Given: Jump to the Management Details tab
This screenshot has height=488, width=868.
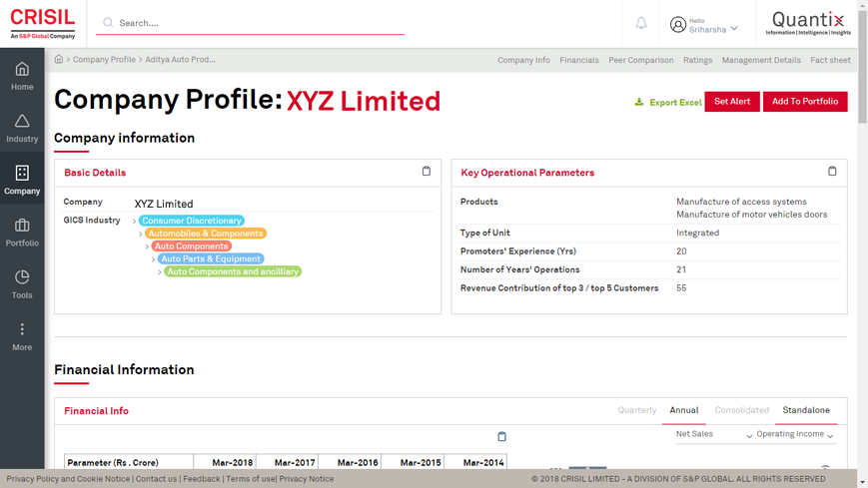Looking at the screenshot, I should 761,60.
